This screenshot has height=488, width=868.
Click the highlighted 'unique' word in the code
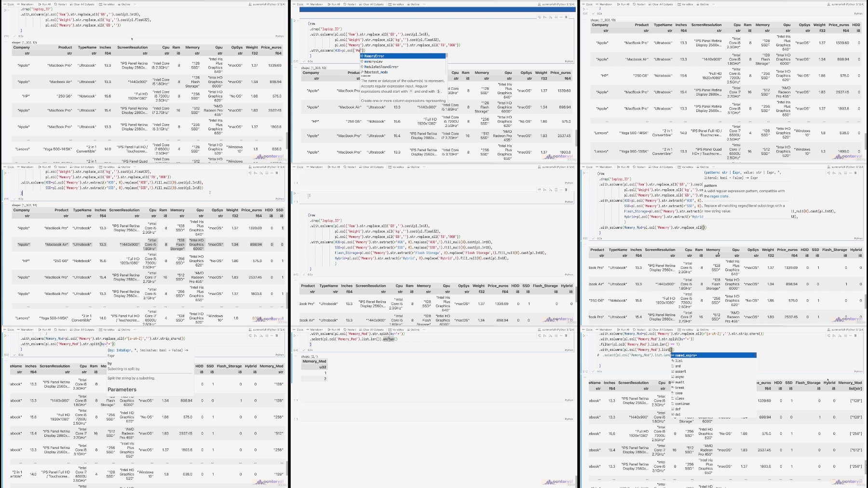(388, 339)
